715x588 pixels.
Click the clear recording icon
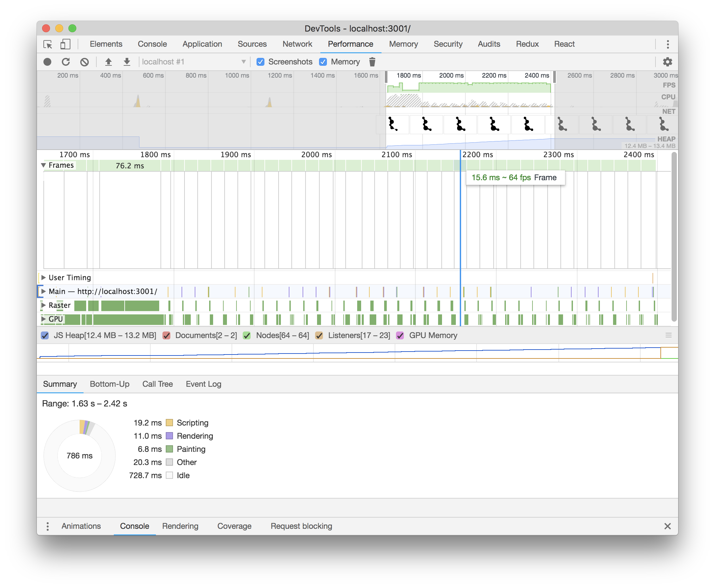84,62
